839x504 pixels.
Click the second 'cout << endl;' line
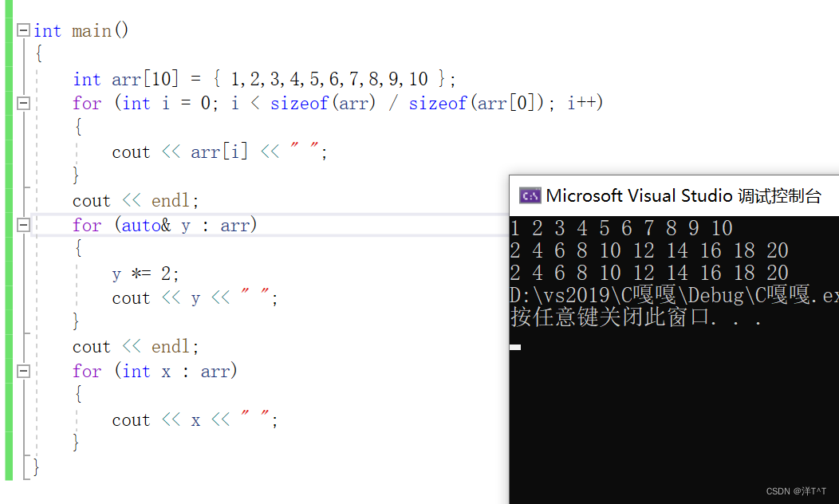[x=136, y=347]
